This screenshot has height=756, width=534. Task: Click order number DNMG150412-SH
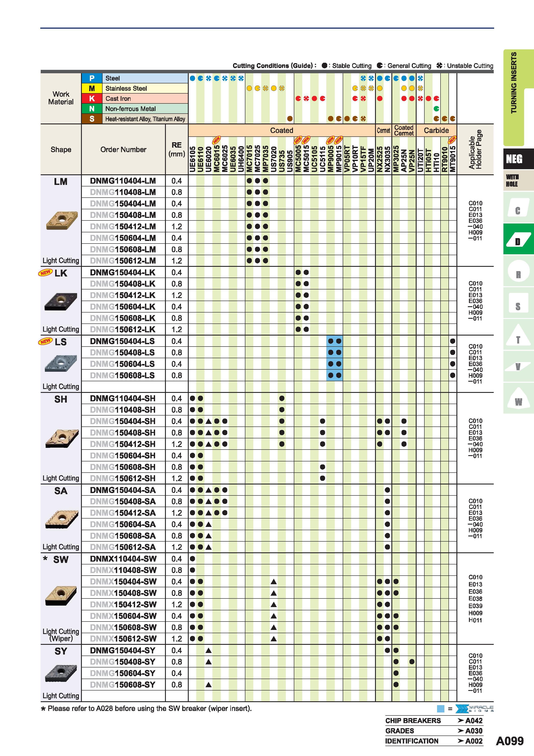click(123, 444)
